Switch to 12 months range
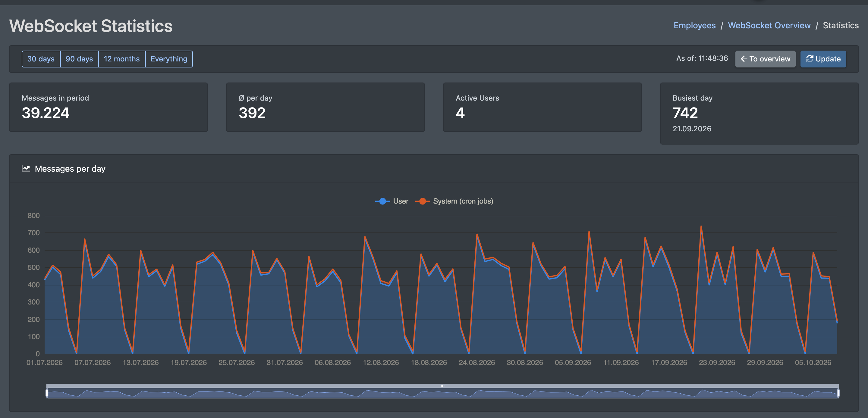 pyautogui.click(x=122, y=59)
